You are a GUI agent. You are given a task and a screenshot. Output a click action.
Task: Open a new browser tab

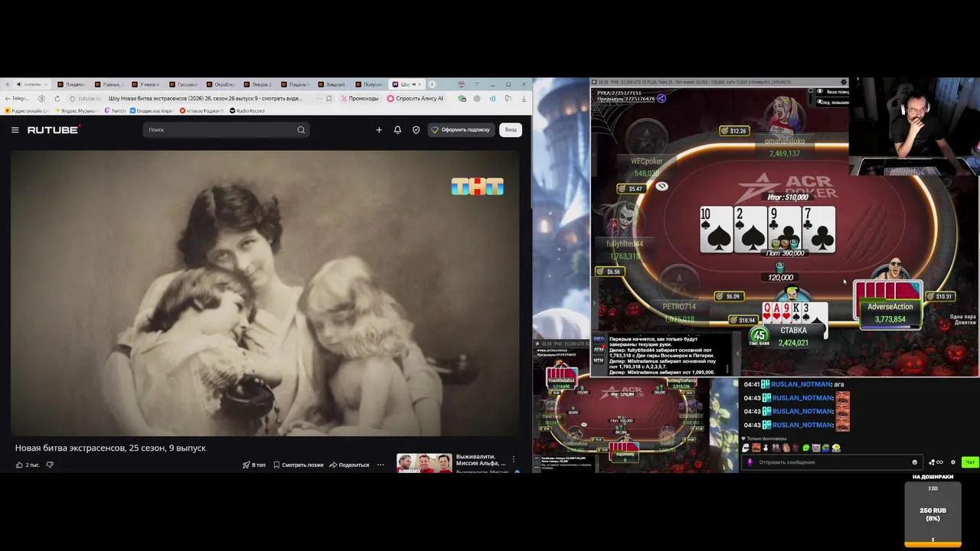[x=432, y=84]
